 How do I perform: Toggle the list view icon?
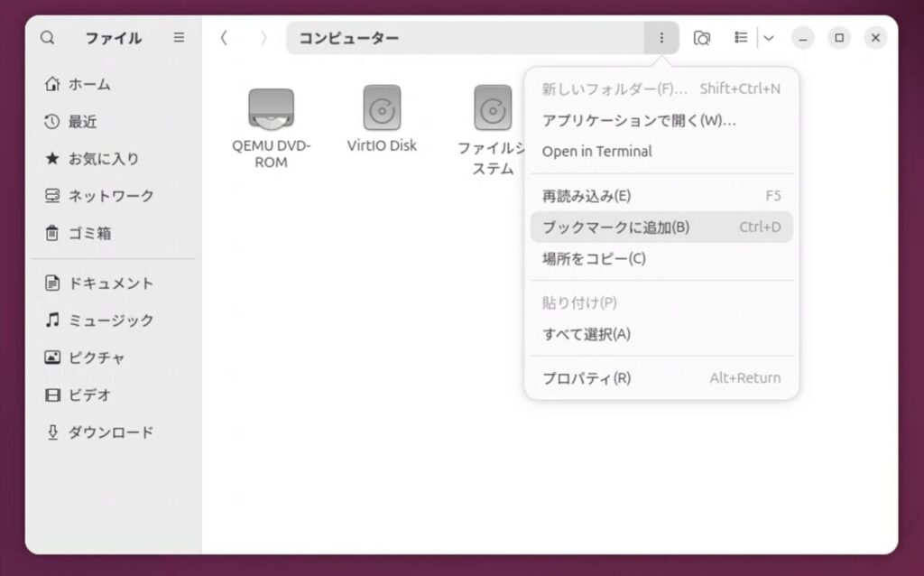(741, 38)
